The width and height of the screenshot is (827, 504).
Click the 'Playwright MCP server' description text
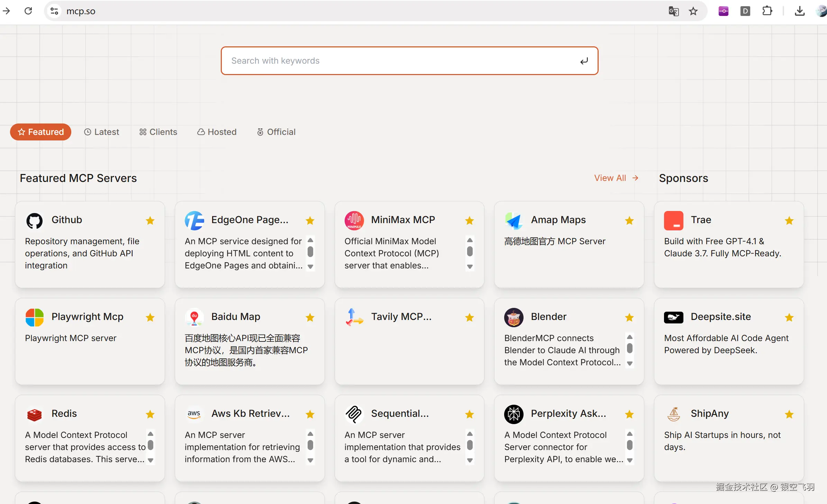(x=71, y=338)
